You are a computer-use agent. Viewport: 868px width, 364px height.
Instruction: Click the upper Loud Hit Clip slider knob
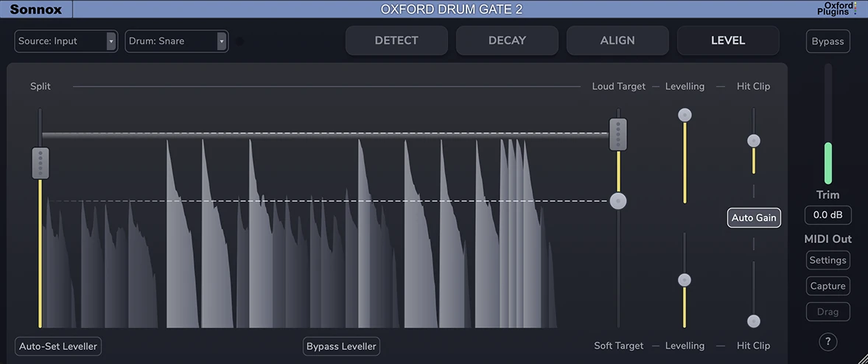753,141
